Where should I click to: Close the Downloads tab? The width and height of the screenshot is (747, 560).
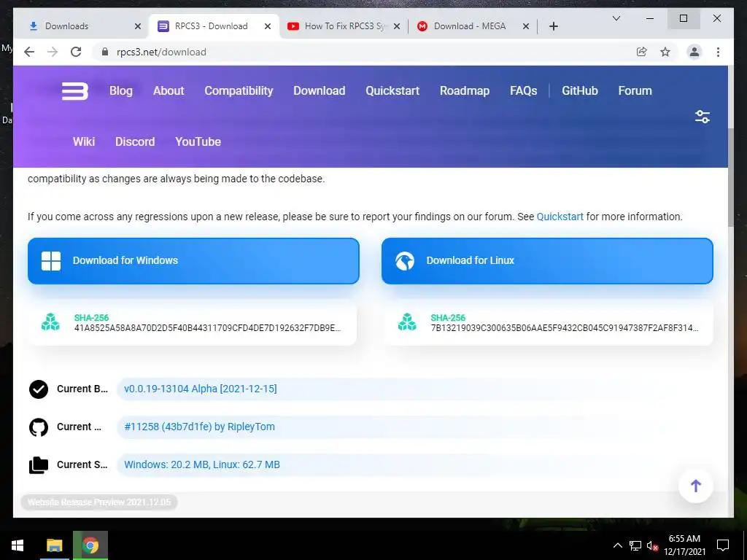138,26
